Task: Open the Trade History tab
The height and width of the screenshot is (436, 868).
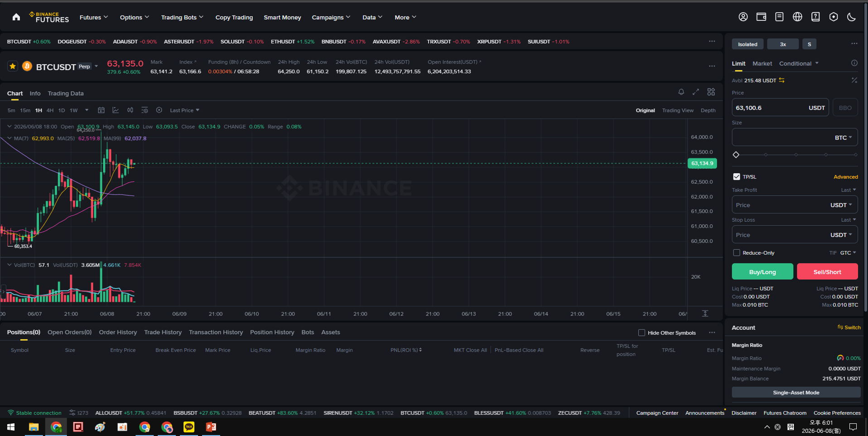Action: point(163,332)
